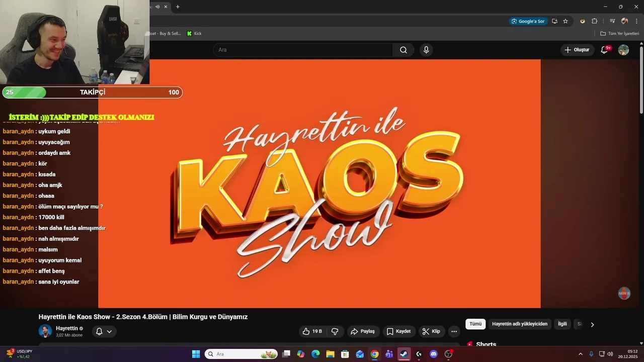Image resolution: width=644 pixels, height=362 pixels.
Task: Click the Kaos Show video player
Action: [319, 184]
